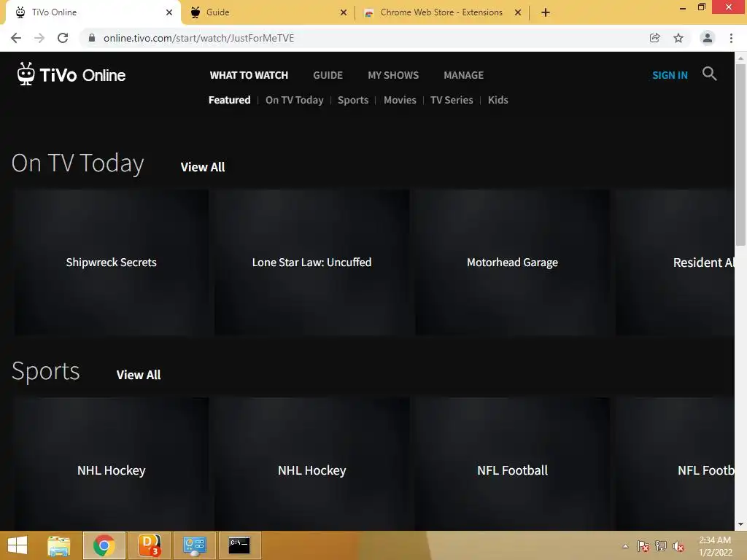This screenshot has height=560, width=747.
Task: Click the Action Center flag icon
Action: click(643, 546)
